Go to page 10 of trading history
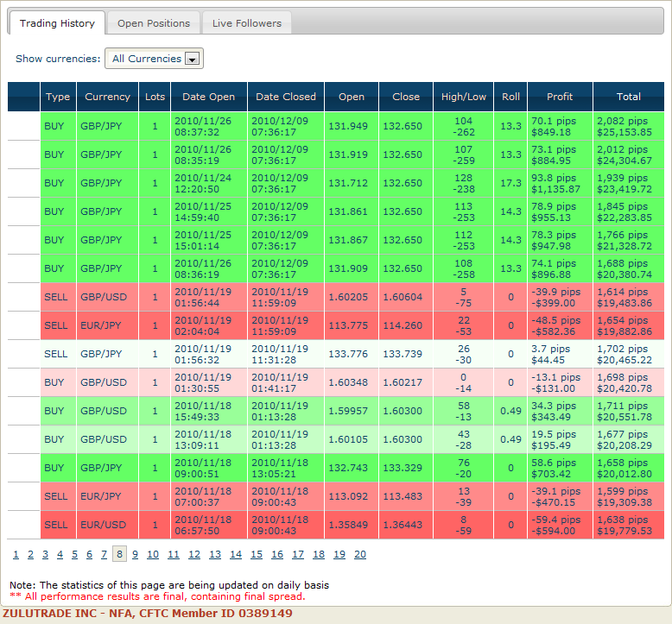 point(153,554)
